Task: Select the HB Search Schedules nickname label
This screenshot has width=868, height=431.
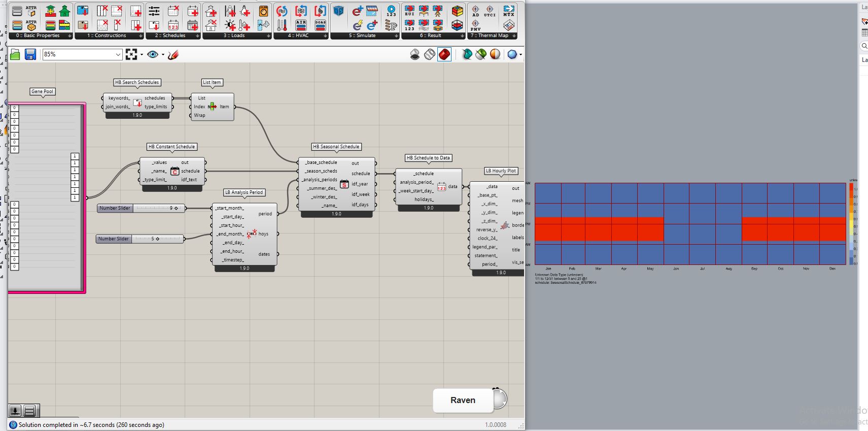Action: click(137, 82)
